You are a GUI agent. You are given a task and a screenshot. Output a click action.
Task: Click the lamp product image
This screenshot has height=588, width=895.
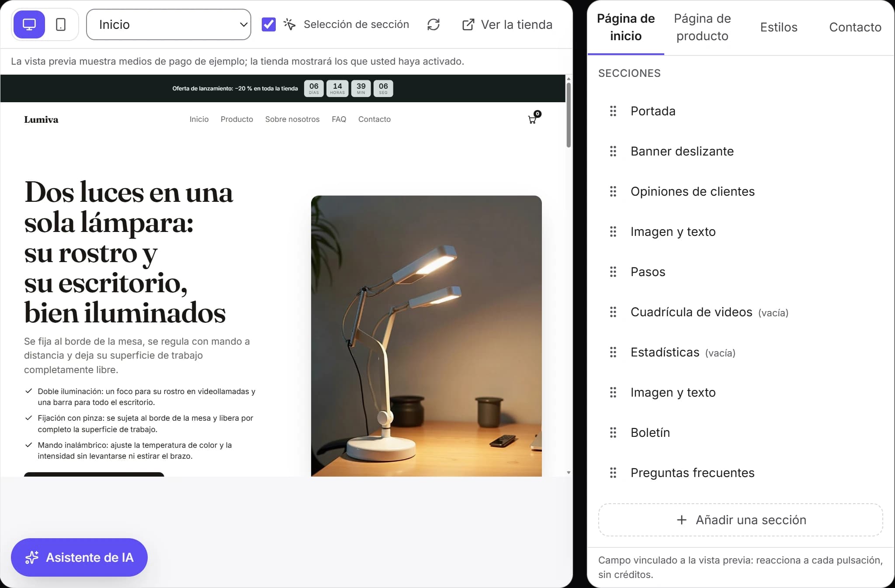pos(427,336)
